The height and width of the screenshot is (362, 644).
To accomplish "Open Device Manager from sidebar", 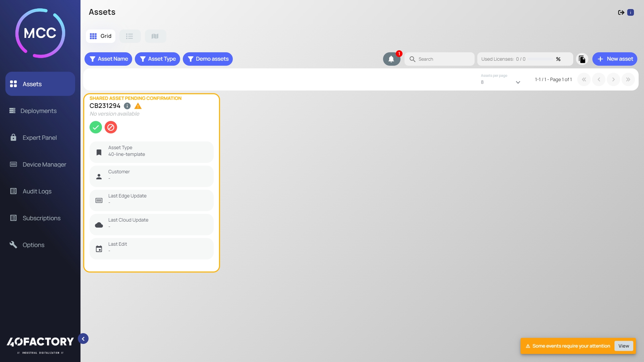I will pyautogui.click(x=44, y=165).
